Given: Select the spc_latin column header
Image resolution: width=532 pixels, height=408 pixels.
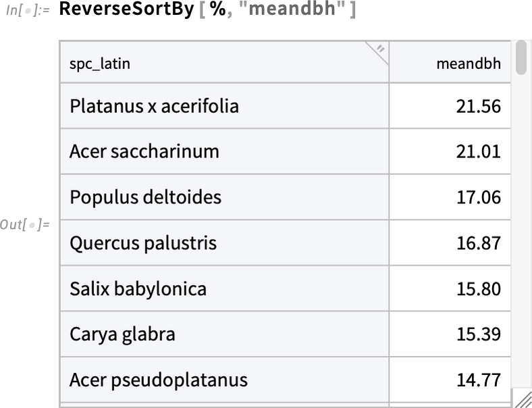Looking at the screenshot, I should 224,63.
